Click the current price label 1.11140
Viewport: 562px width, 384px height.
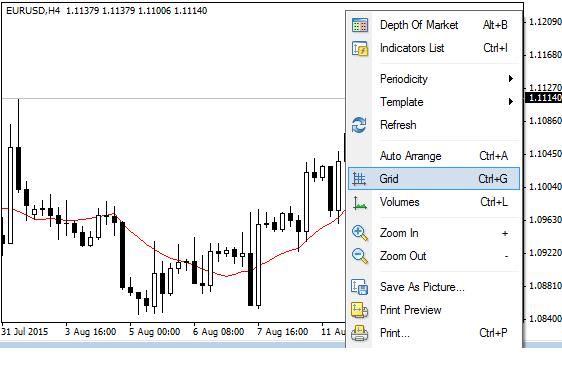(543, 98)
